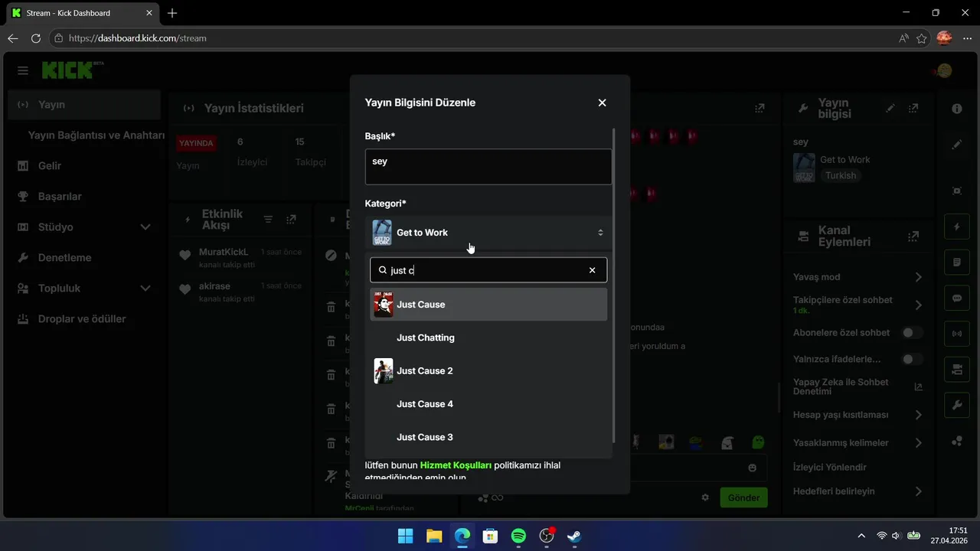Go to Başarılar section
Viewport: 980px width, 551px height.
point(84,196)
